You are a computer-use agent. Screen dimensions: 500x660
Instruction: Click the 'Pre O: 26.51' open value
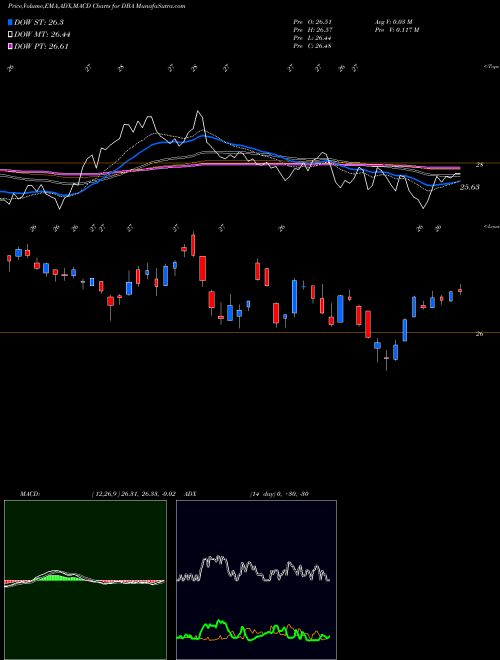pyautogui.click(x=312, y=22)
